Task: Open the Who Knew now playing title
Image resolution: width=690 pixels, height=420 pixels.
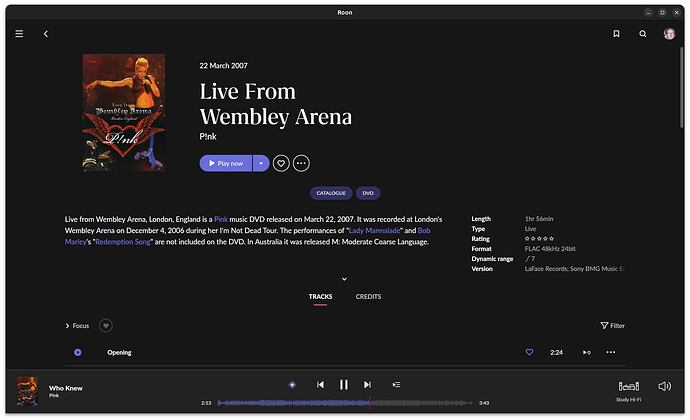Action: coord(66,388)
